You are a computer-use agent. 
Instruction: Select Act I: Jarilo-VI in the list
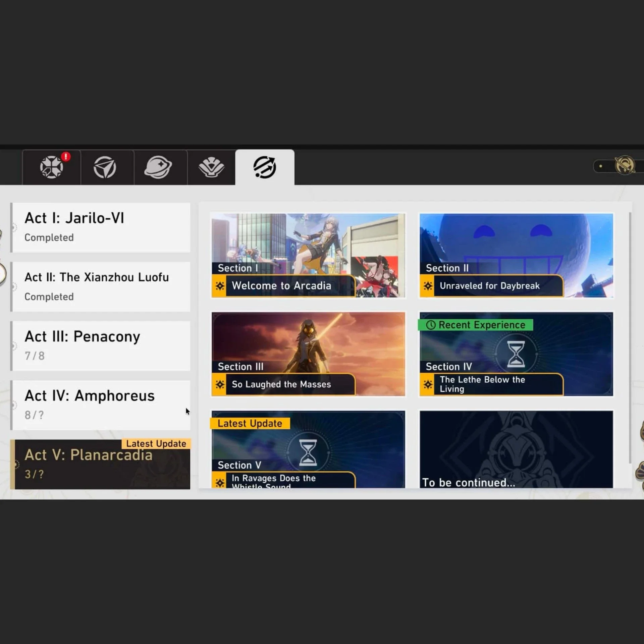click(x=100, y=227)
